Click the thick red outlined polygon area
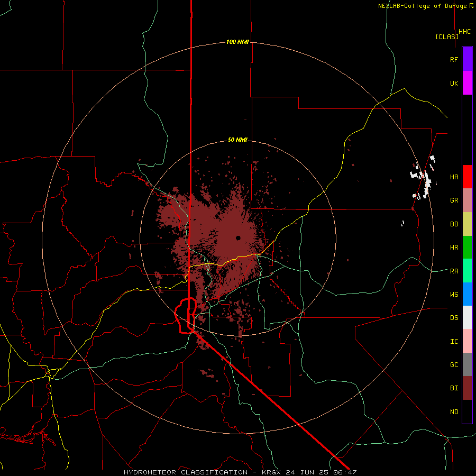This screenshot has height=476, width=476. [x=186, y=316]
